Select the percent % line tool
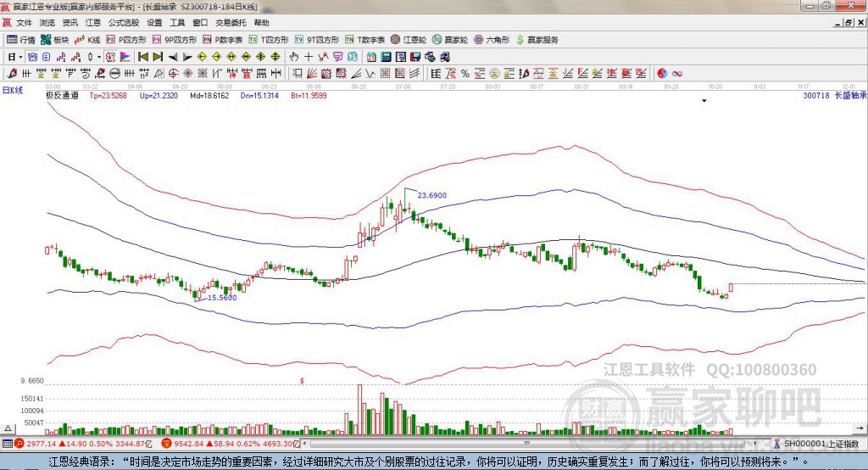Viewport: 868px width, 470px height. (x=465, y=73)
